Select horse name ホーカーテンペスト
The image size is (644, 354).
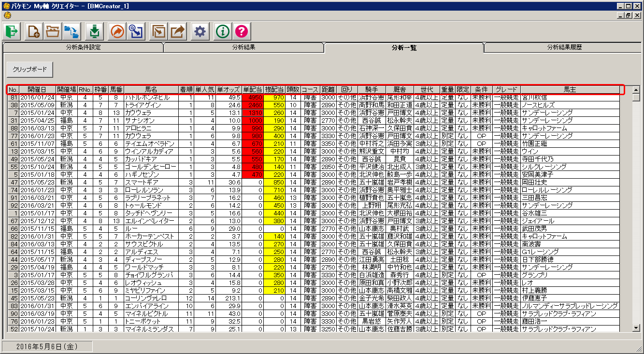click(x=151, y=236)
